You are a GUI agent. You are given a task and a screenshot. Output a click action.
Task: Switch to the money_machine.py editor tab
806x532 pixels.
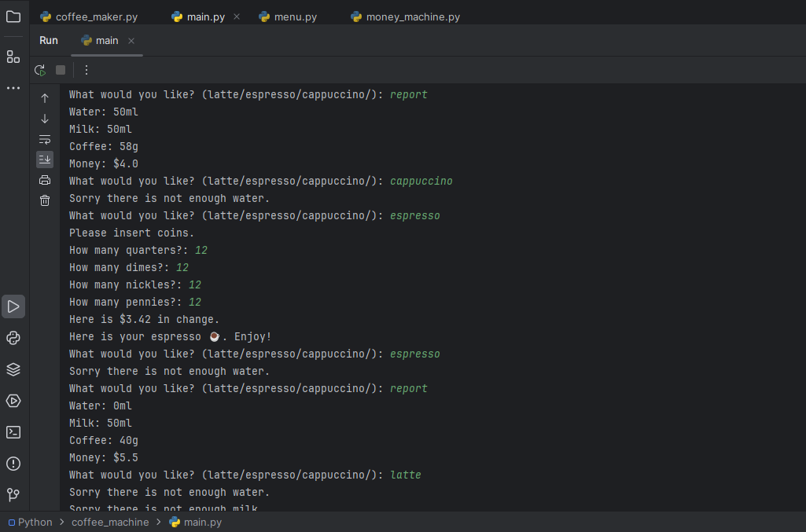405,17
